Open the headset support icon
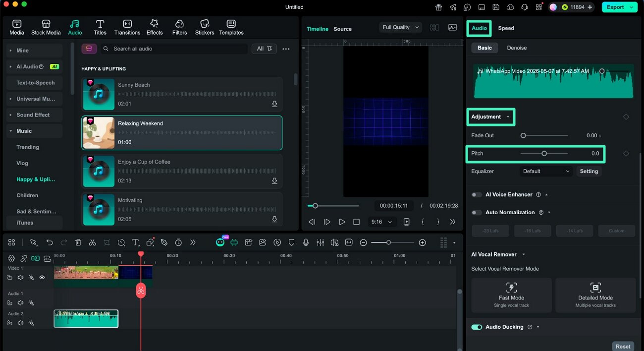This screenshot has width=644, height=351. (x=525, y=7)
